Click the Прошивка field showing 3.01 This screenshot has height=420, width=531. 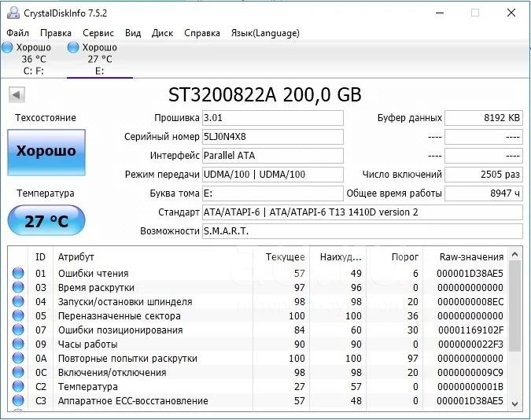pyautogui.click(x=273, y=118)
